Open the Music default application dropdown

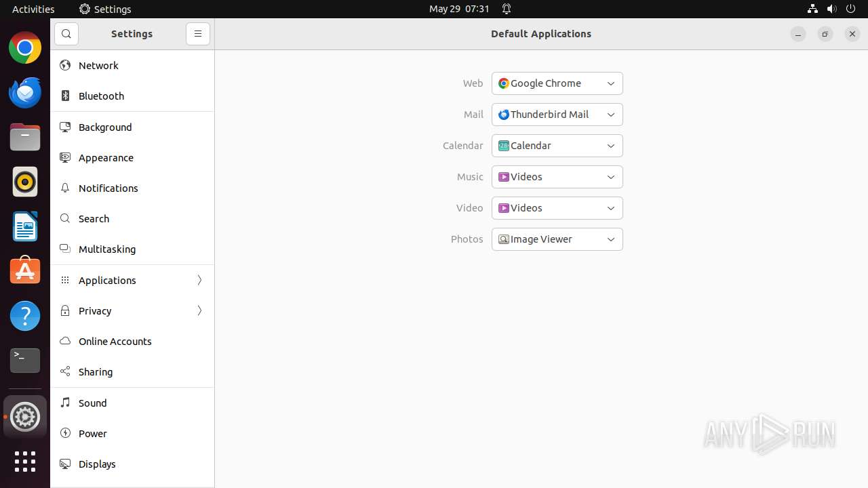(x=557, y=177)
